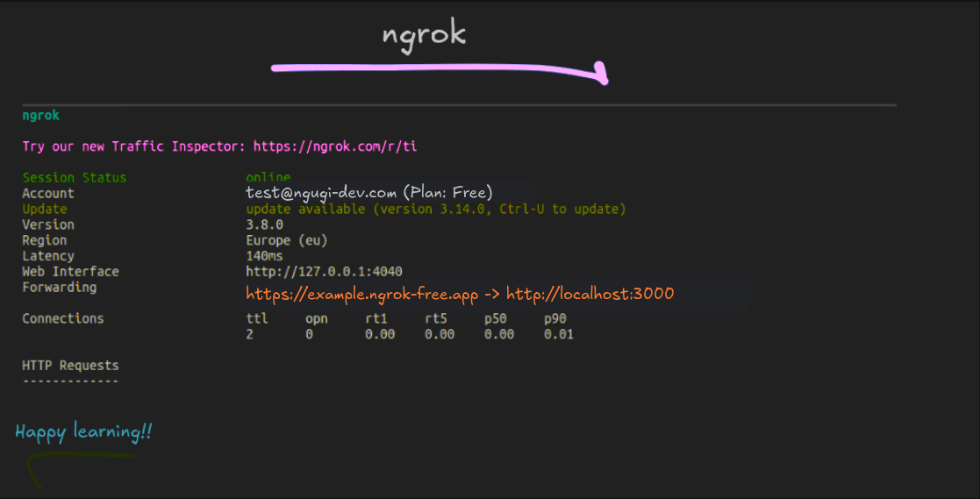Click the http://localhost:3000 forwarding target

(x=590, y=294)
